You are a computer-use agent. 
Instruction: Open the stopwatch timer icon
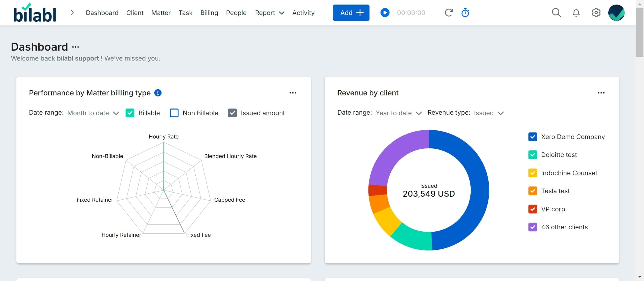click(465, 13)
